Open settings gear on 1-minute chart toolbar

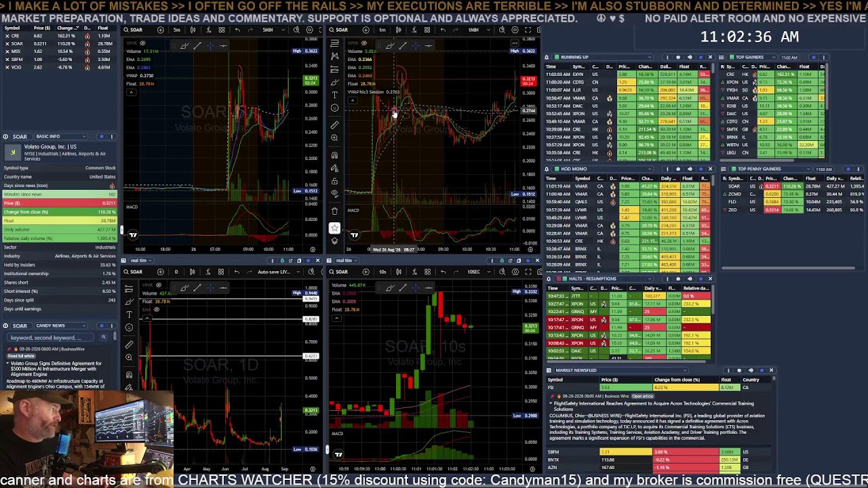point(515,30)
